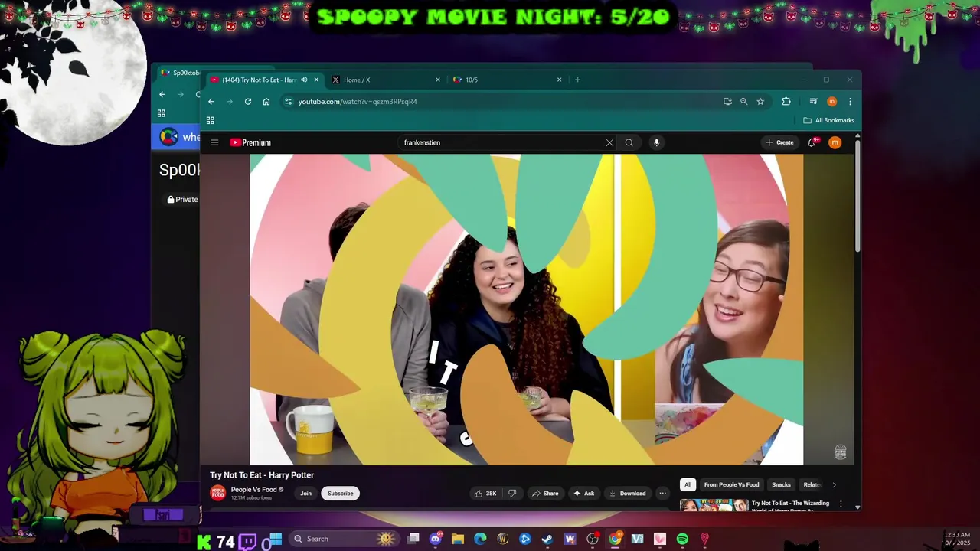The width and height of the screenshot is (980, 551).
Task: Open File Explorer from taskbar
Action: (x=458, y=539)
